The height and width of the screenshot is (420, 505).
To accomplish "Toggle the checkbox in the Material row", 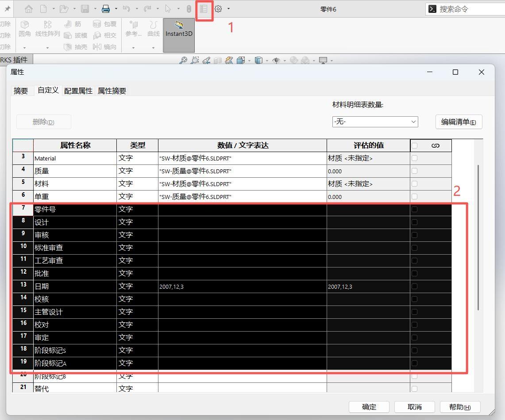I will coord(415,158).
